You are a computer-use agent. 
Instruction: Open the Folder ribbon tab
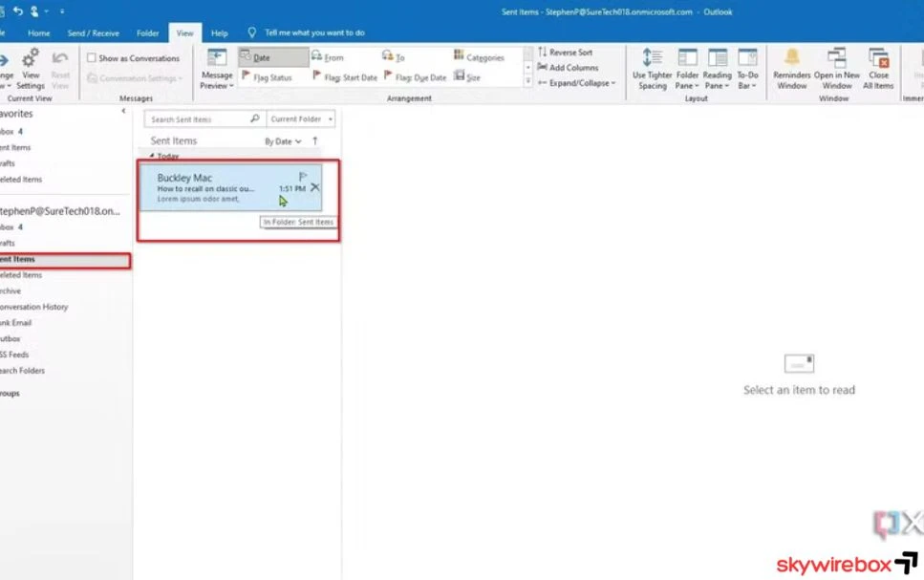147,32
